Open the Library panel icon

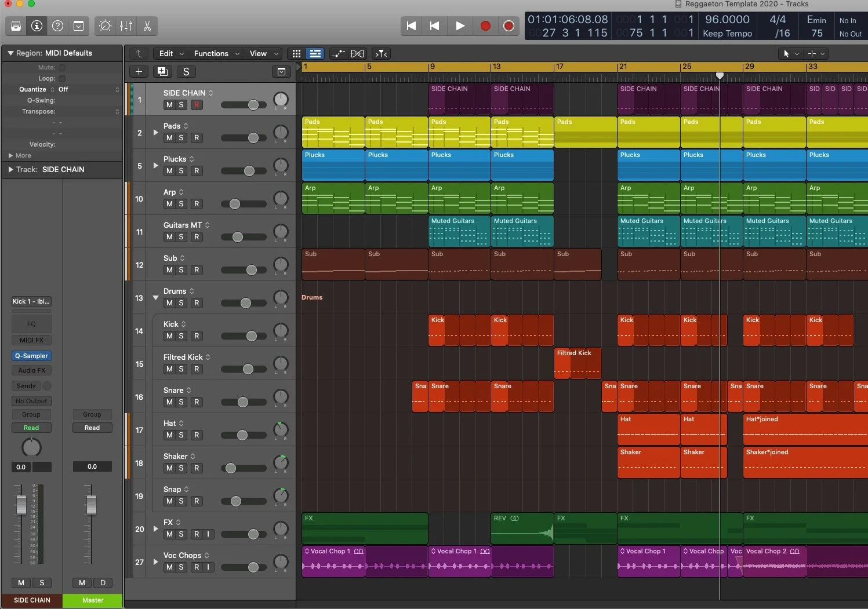tap(16, 26)
